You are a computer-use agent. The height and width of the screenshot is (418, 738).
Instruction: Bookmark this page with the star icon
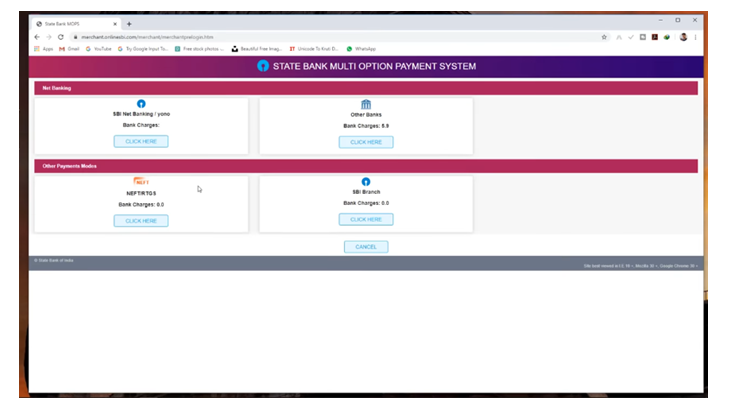coord(604,37)
